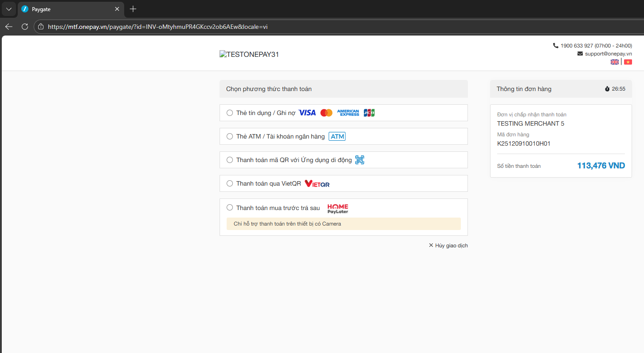
Task: Switch to the Paygate browser tab
Action: 67,9
